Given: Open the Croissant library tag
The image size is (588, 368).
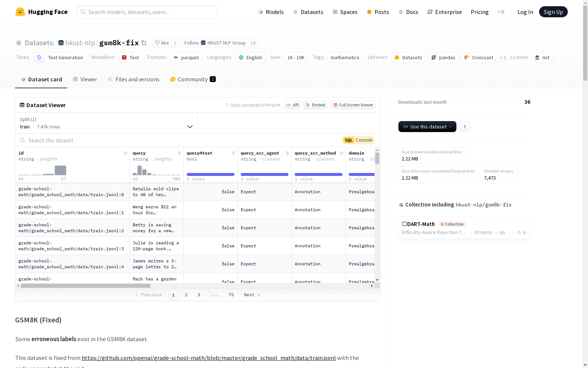Looking at the screenshot, I should coord(479,57).
